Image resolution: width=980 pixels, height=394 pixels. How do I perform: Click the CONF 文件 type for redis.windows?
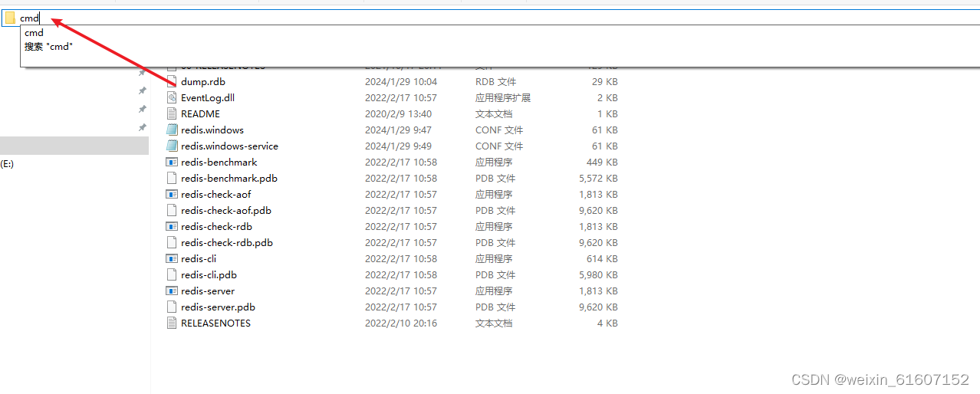tap(499, 130)
